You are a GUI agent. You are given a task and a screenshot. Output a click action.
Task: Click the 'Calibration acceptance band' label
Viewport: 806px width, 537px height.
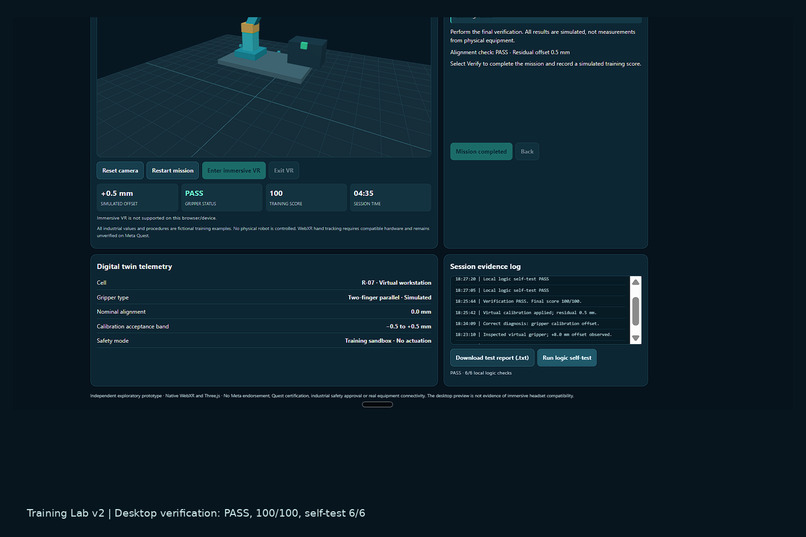click(133, 326)
